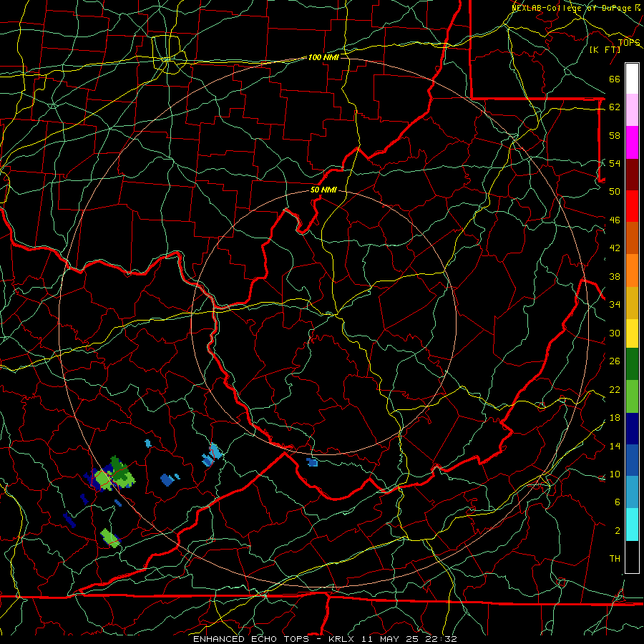
Task: Click the '[K FT]' units label
Action: pyautogui.click(x=605, y=49)
